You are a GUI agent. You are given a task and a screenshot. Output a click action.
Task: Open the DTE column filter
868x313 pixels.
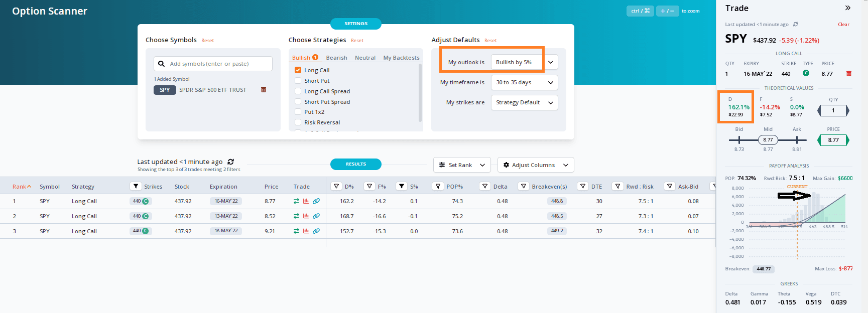(x=583, y=186)
